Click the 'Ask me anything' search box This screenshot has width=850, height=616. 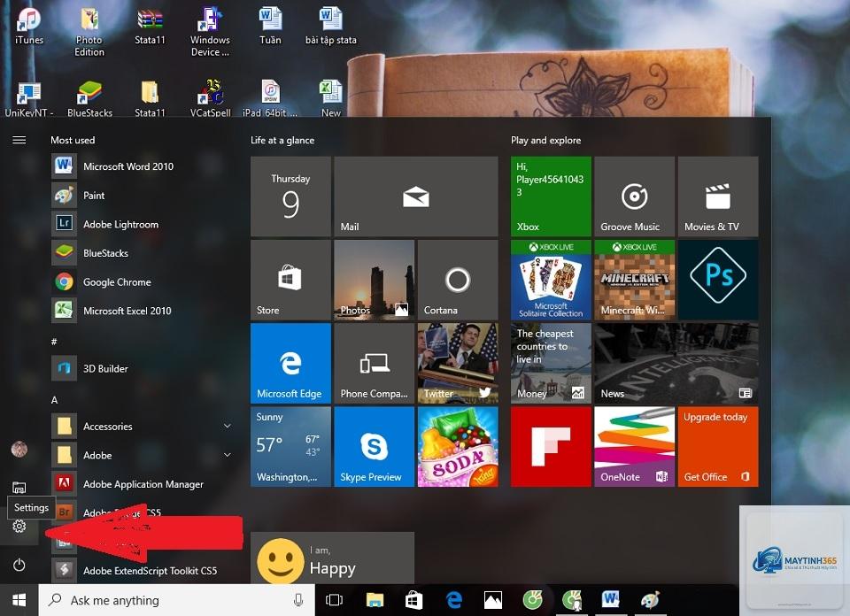177,600
